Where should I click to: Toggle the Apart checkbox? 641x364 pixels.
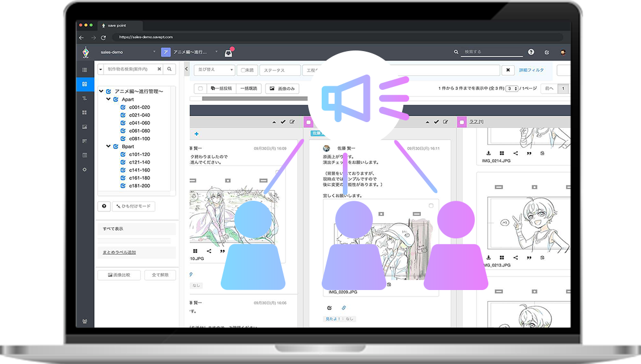[116, 99]
